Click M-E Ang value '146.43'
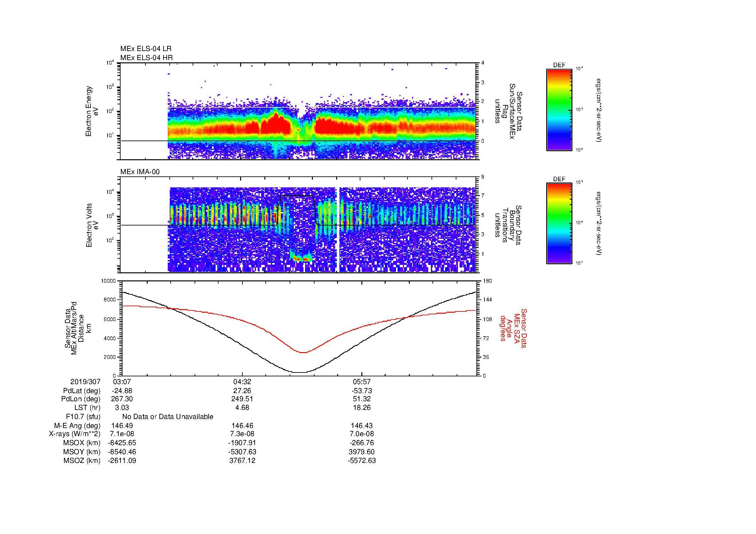The image size is (756, 534). pyautogui.click(x=362, y=426)
